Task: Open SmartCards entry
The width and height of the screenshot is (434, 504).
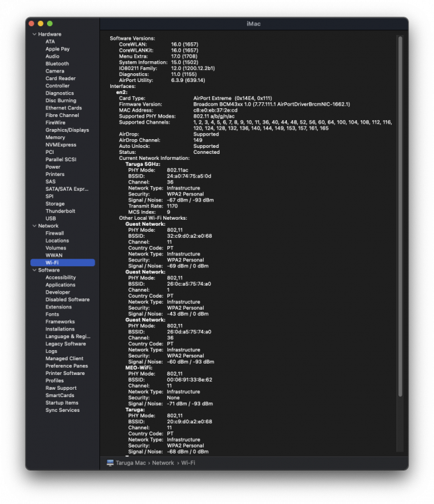Action: 60,396
